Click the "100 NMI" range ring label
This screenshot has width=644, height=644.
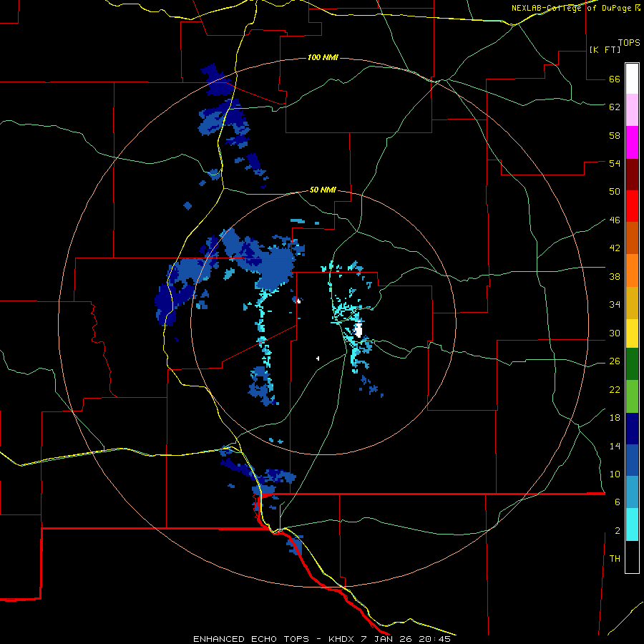click(323, 57)
